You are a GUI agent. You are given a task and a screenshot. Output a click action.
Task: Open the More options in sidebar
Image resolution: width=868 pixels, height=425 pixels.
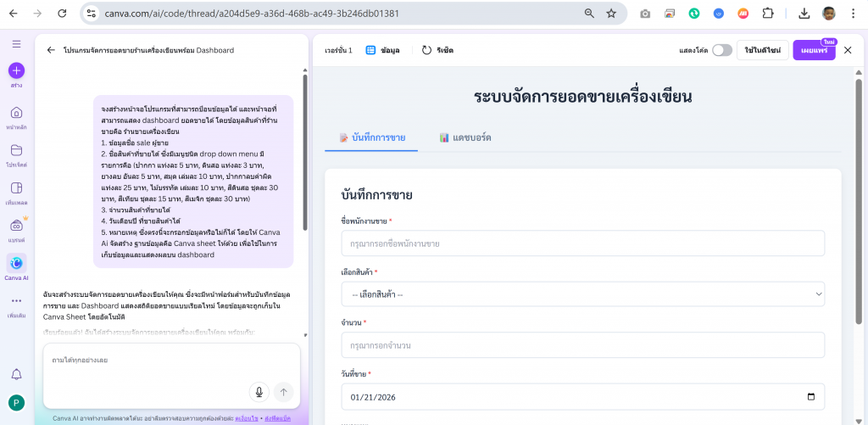16,301
